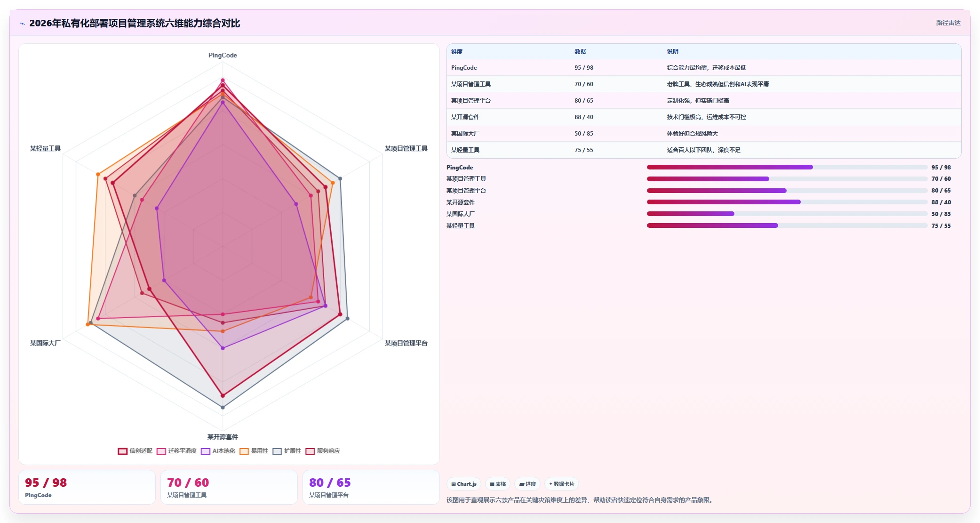Hide the 迁移平滑度 series via its legend

176,451
